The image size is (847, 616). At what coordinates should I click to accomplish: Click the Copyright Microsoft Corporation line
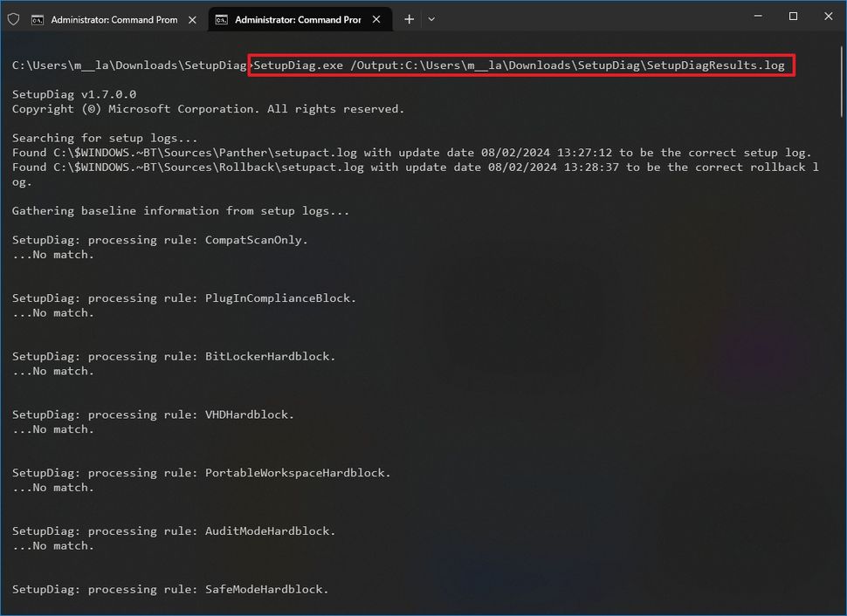tap(206, 108)
